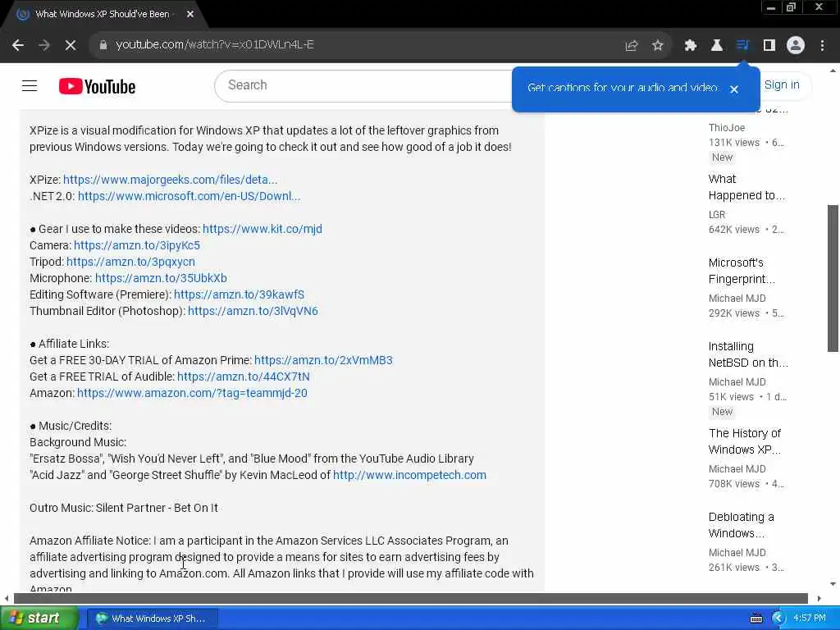Go back to the previous page
This screenshot has width=840, height=630.
pos(18,45)
